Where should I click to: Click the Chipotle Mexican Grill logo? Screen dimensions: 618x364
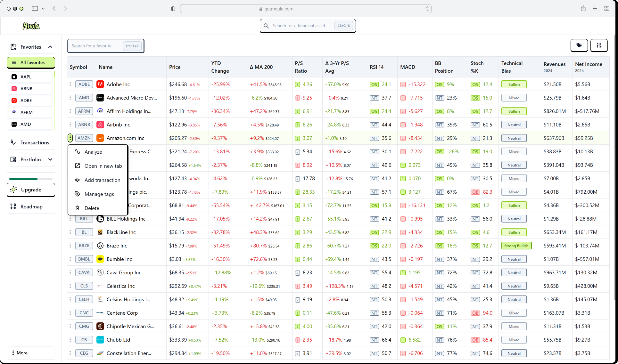click(100, 326)
